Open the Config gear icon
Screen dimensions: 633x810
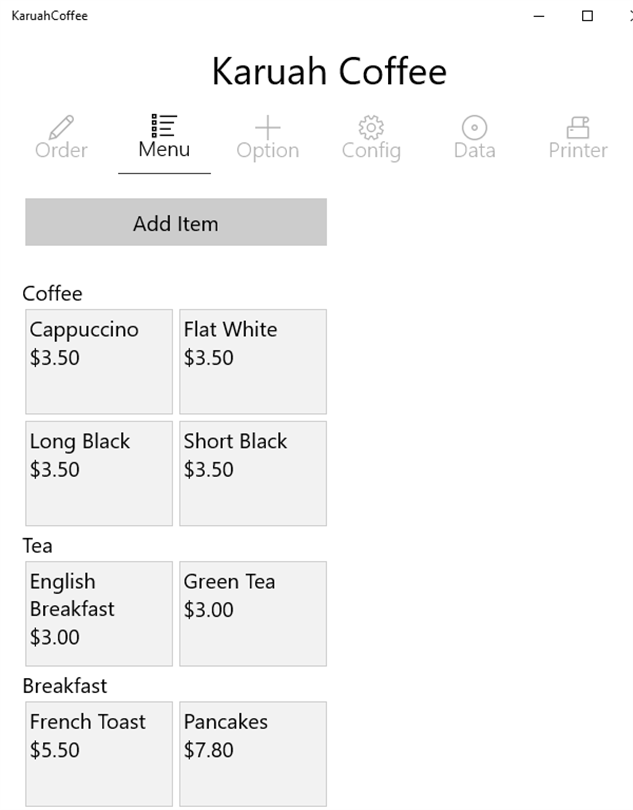click(x=371, y=127)
